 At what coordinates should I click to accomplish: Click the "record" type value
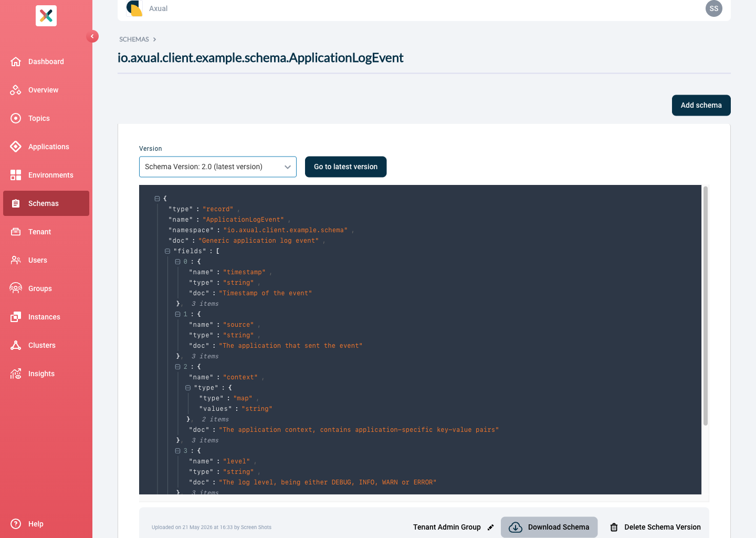[218, 209]
